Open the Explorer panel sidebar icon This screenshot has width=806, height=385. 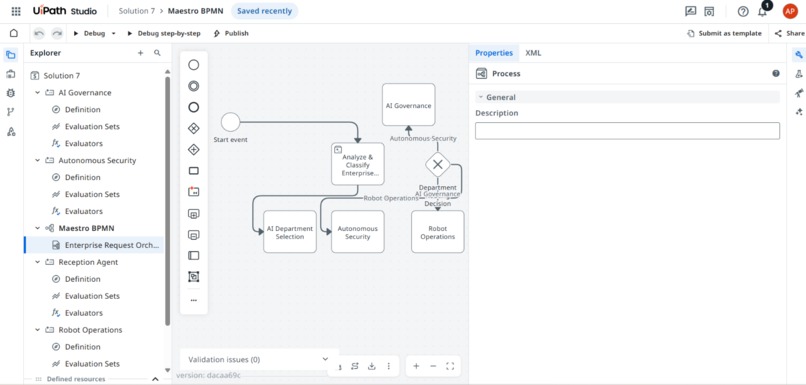pos(10,54)
